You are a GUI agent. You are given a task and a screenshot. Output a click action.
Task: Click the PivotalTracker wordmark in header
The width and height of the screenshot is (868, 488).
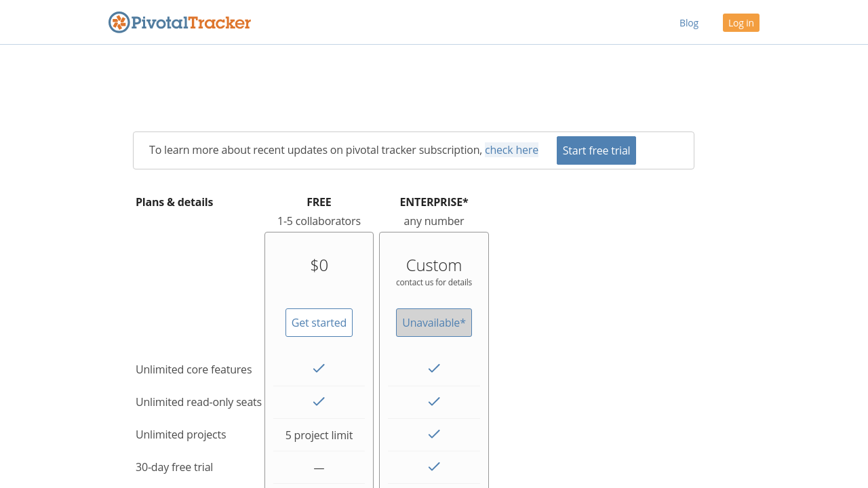coord(191,22)
